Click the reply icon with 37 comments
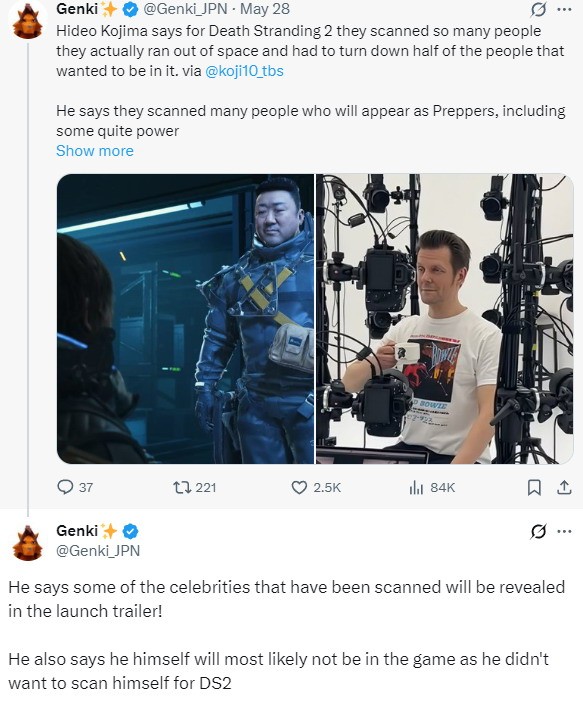This screenshot has height=702, width=583. point(65,487)
